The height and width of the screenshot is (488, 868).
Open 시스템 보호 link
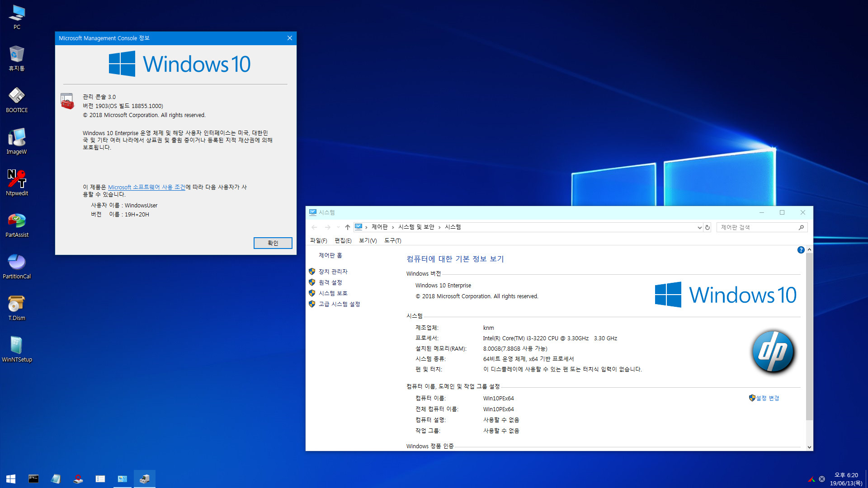click(x=333, y=293)
